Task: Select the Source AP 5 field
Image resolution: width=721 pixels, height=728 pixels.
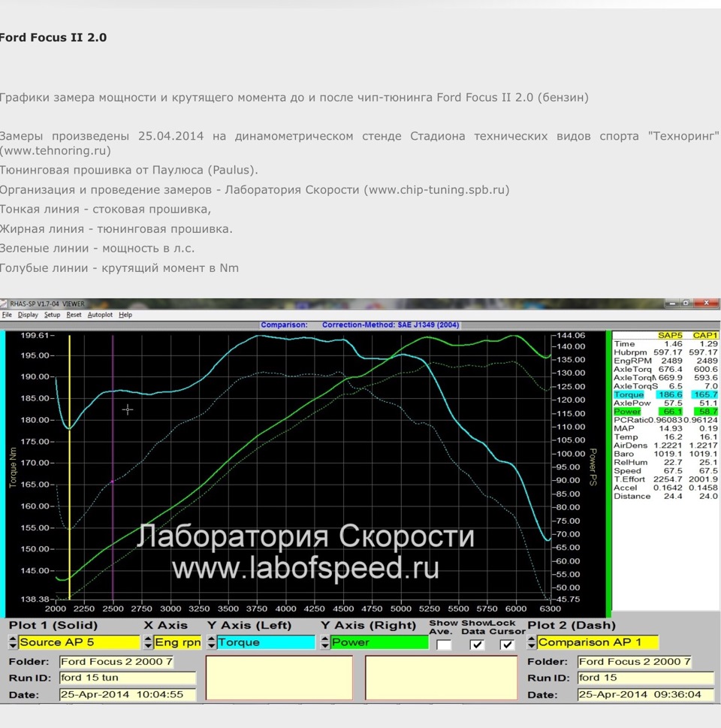Action: pos(79,642)
